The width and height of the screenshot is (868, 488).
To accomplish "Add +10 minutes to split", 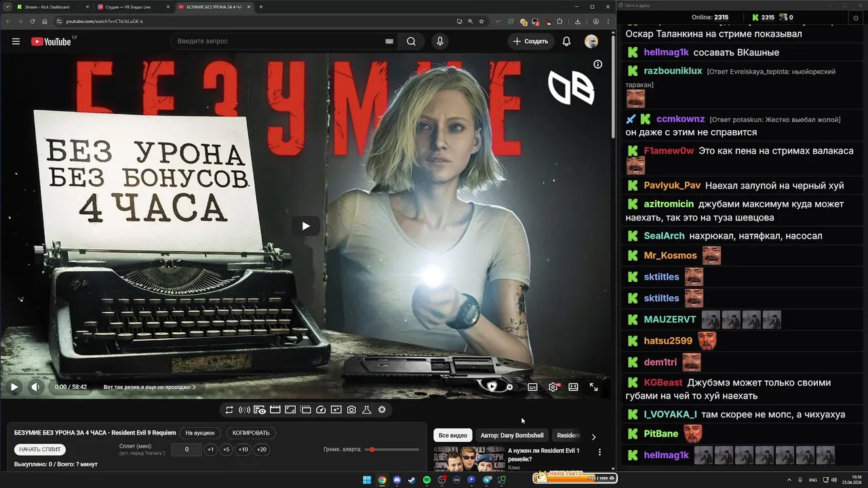I will 243,449.
